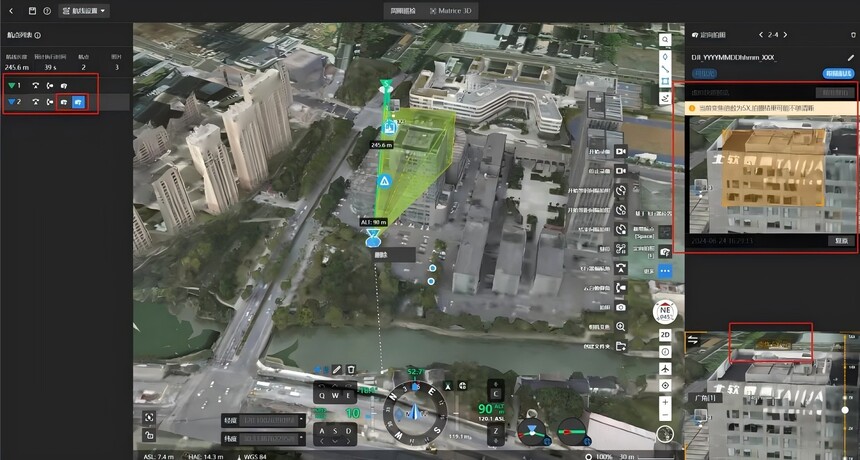
Task: Select waypoint 1 row
Action: pos(65,86)
